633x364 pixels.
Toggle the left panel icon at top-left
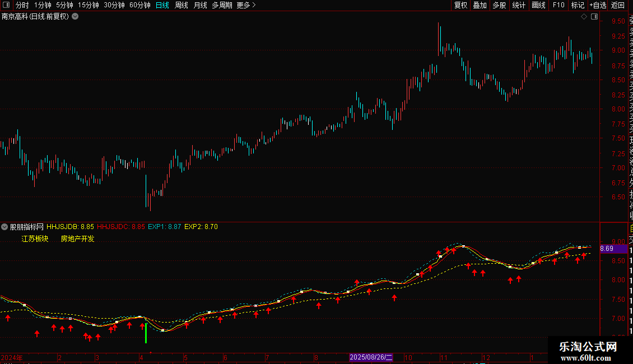6,5
